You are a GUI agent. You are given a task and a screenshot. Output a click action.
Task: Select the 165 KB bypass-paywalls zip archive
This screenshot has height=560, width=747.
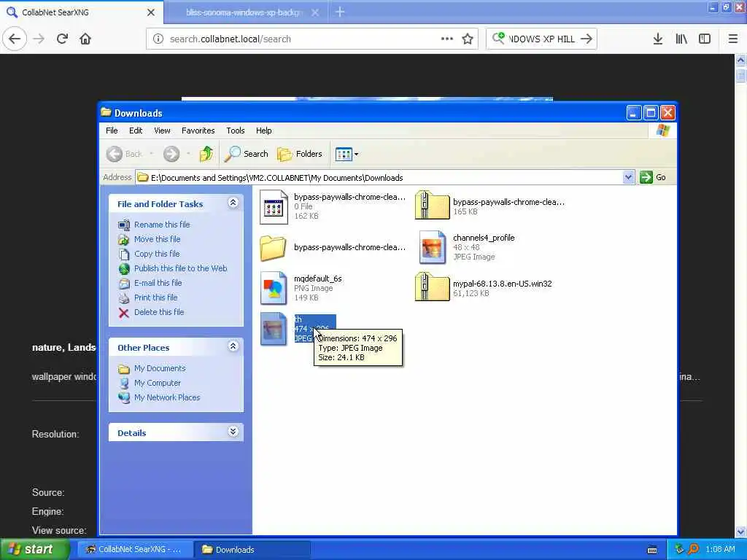(x=432, y=206)
